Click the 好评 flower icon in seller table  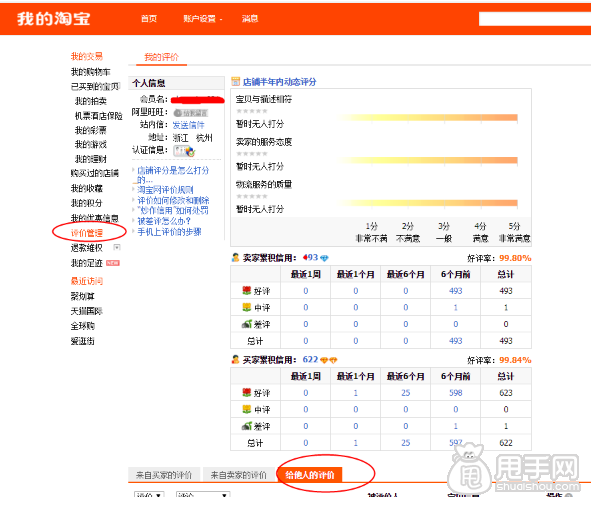tap(247, 290)
